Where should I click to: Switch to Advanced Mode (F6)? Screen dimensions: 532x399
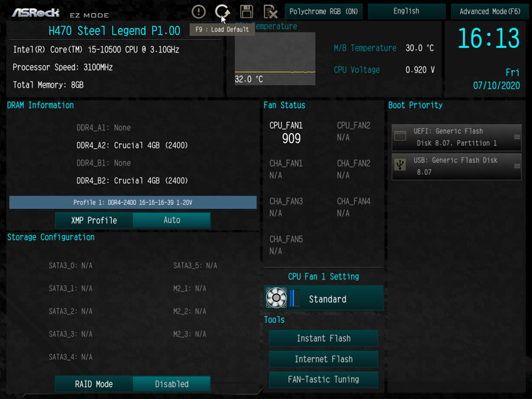coord(489,11)
